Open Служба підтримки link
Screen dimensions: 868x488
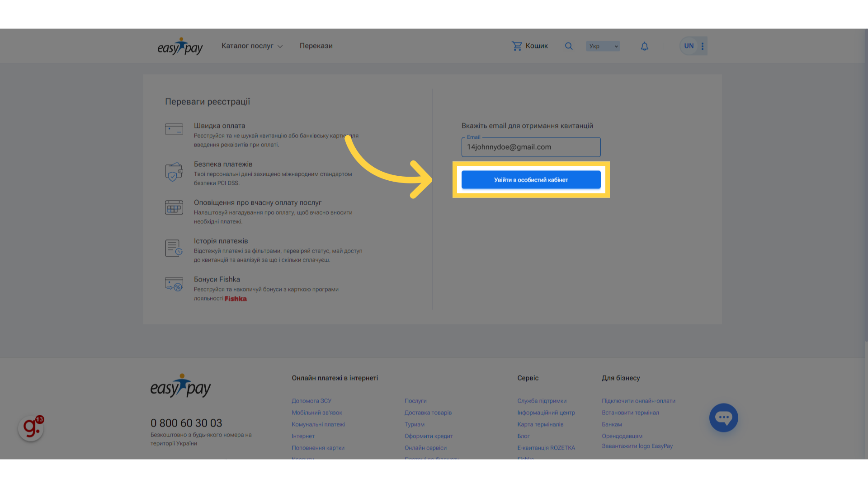click(x=542, y=401)
